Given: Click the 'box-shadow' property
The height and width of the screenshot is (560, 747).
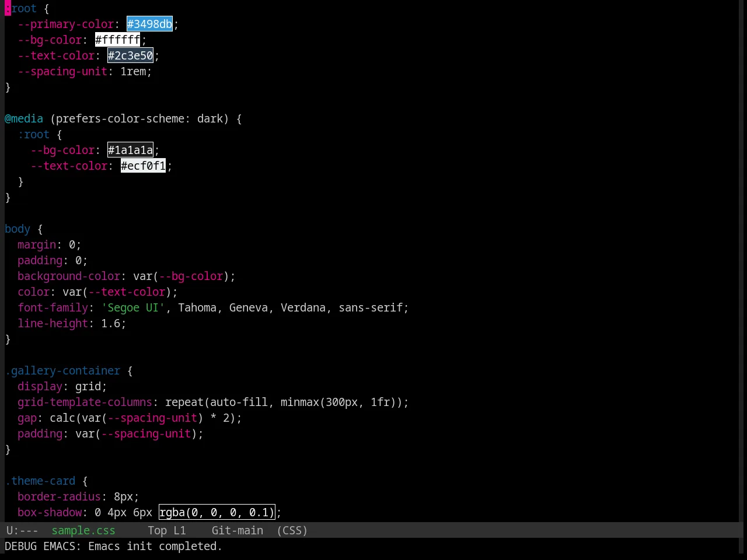Looking at the screenshot, I should click(x=50, y=512).
